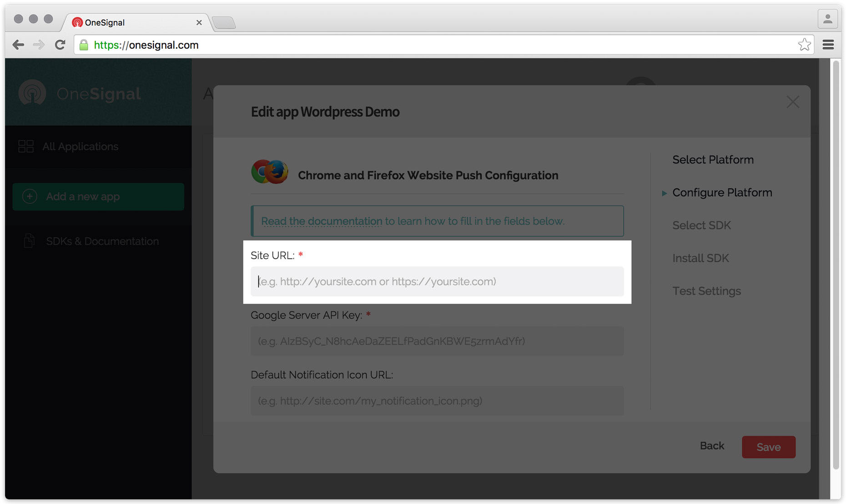Screen dimensions: 846x504
Task: Go to Select SDK step
Action: 701,225
